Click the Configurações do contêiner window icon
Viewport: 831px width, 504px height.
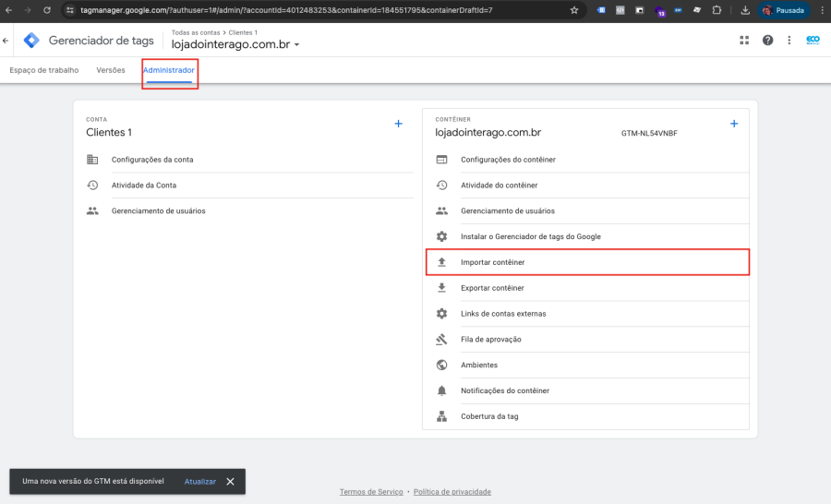(441, 160)
